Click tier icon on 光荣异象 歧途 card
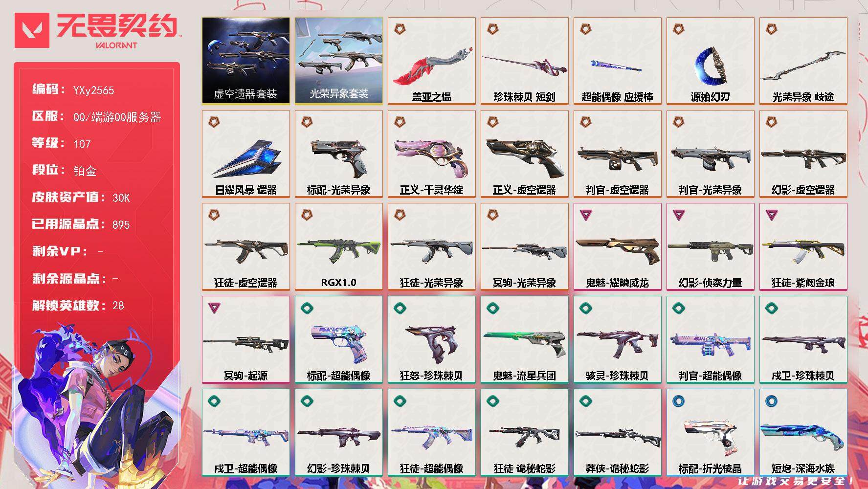Viewport: 868px width, 489px height. [771, 29]
